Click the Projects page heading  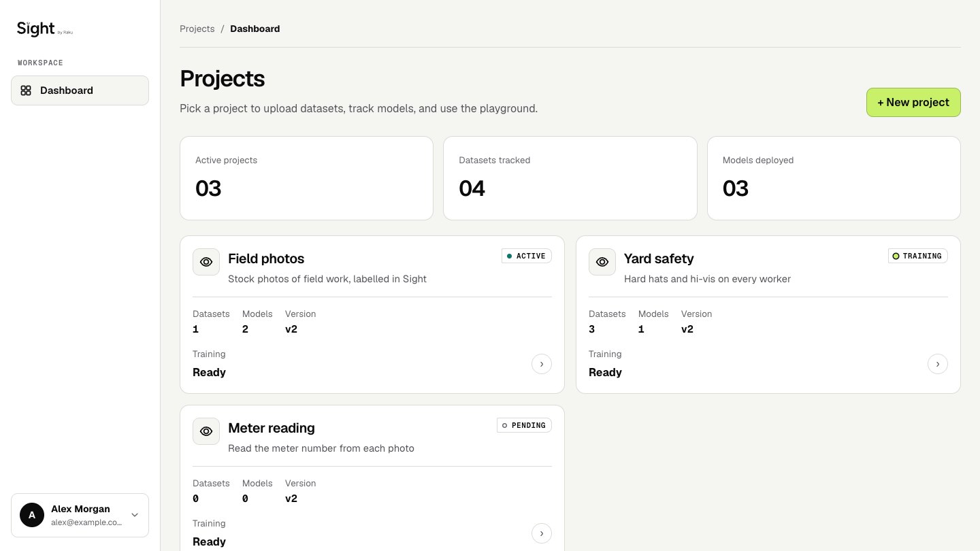coord(222,79)
